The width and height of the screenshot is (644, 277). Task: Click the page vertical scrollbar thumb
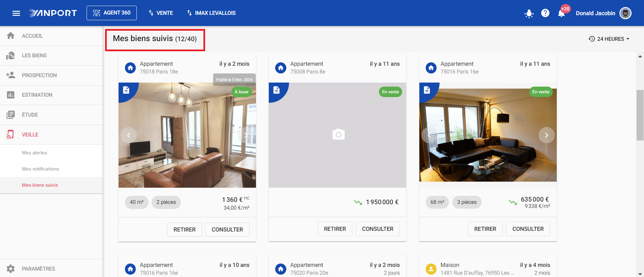(640, 115)
